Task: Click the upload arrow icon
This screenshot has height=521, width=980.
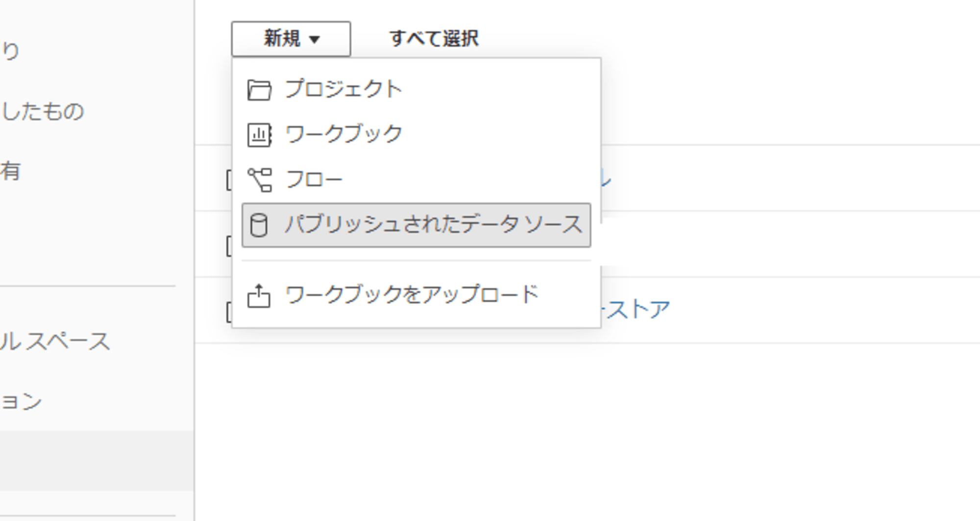Action: click(259, 296)
